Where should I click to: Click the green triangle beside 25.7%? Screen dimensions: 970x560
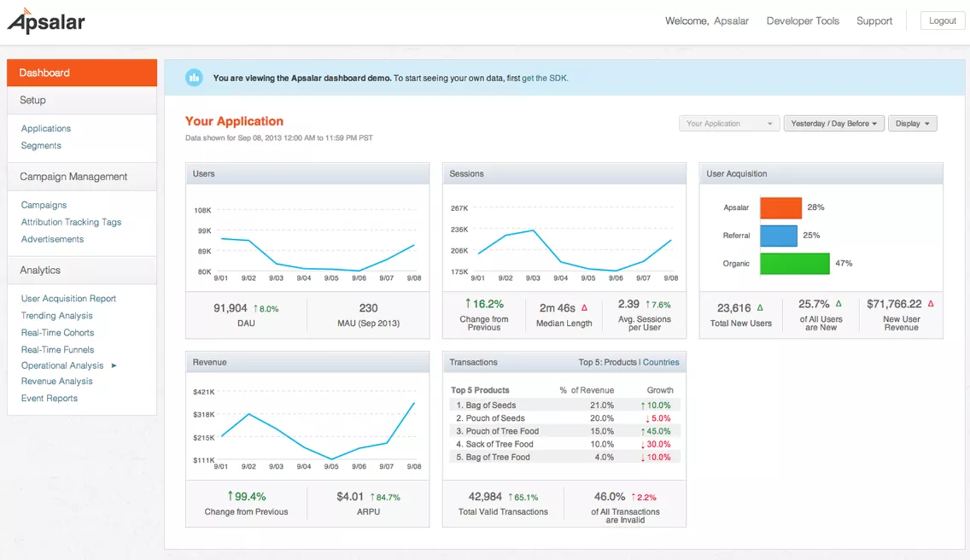tap(839, 304)
